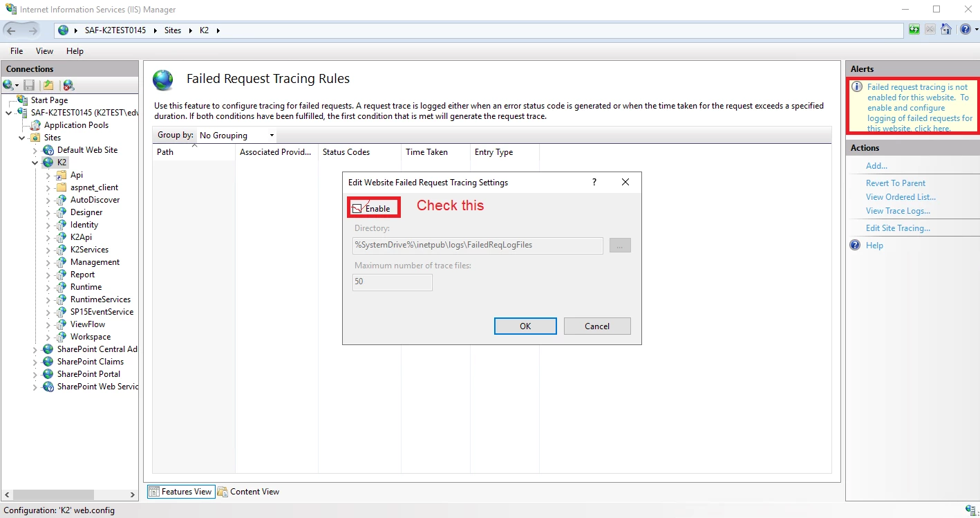Select SharePoint Web Services site icon
This screenshot has width=980, height=518.
point(48,387)
